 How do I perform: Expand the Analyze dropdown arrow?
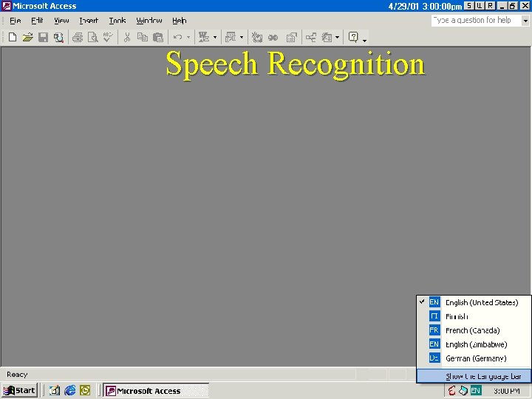coord(242,38)
